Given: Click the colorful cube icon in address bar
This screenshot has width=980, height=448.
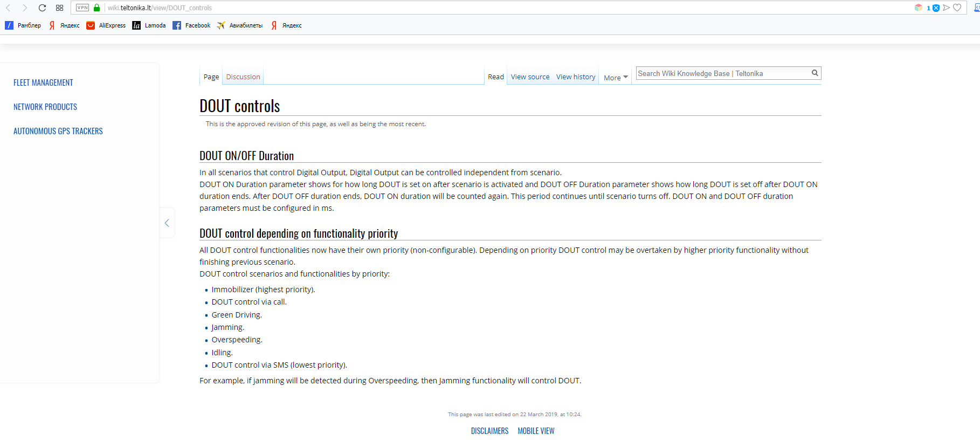Looking at the screenshot, I should pos(919,8).
